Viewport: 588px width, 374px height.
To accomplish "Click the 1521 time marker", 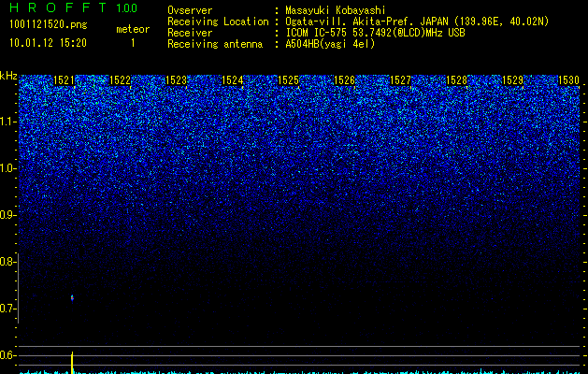I will (65, 79).
